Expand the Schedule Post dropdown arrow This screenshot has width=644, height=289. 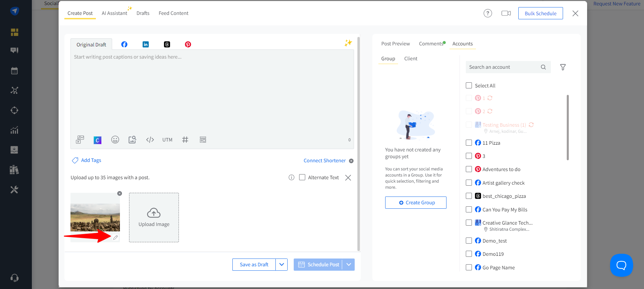point(349,265)
